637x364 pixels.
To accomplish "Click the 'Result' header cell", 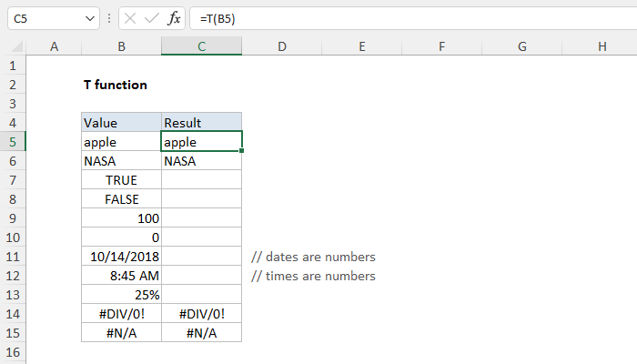I will 201,123.
